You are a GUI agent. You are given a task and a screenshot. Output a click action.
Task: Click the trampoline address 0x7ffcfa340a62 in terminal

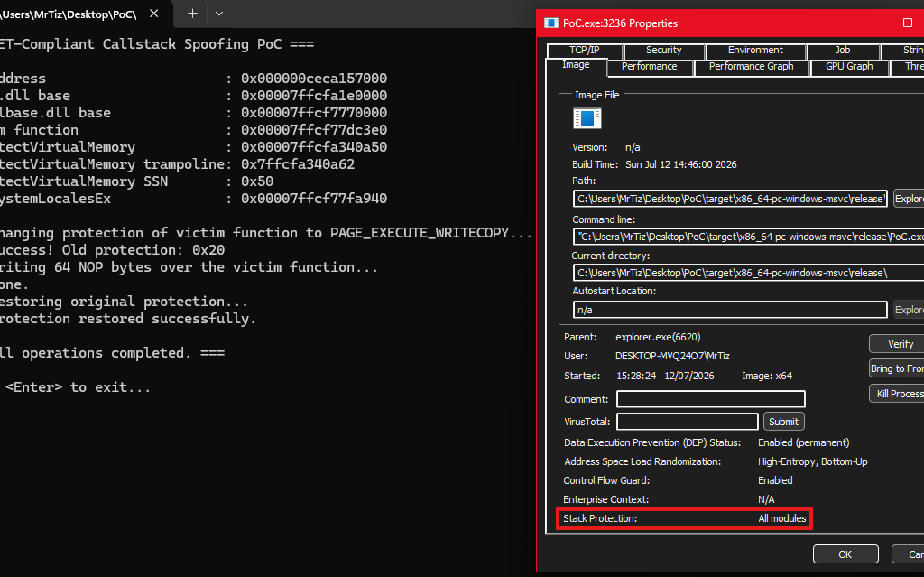(298, 164)
